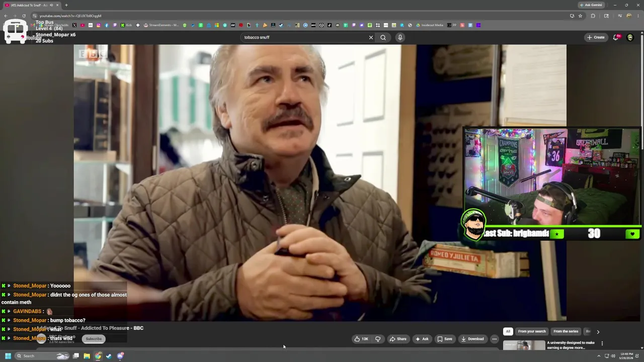Click the voice search microphone icon
The image size is (644, 362).
click(400, 37)
